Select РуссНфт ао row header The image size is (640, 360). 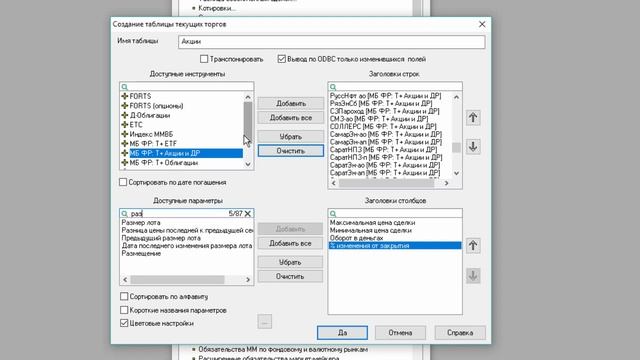pos(385,96)
